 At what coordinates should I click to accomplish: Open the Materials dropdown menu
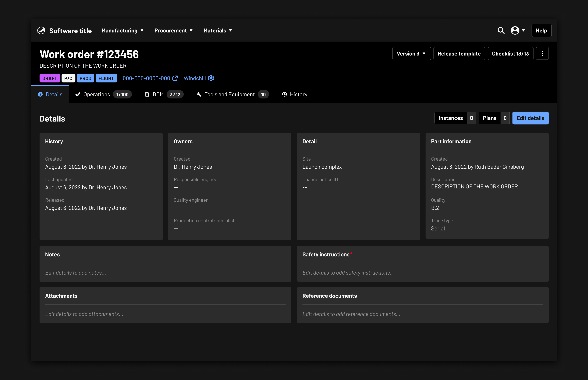point(218,31)
